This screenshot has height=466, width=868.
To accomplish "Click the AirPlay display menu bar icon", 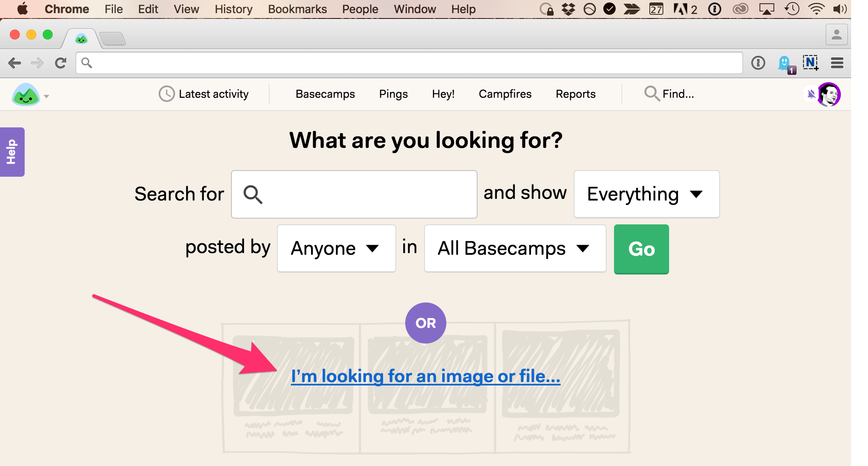I will tap(766, 9).
